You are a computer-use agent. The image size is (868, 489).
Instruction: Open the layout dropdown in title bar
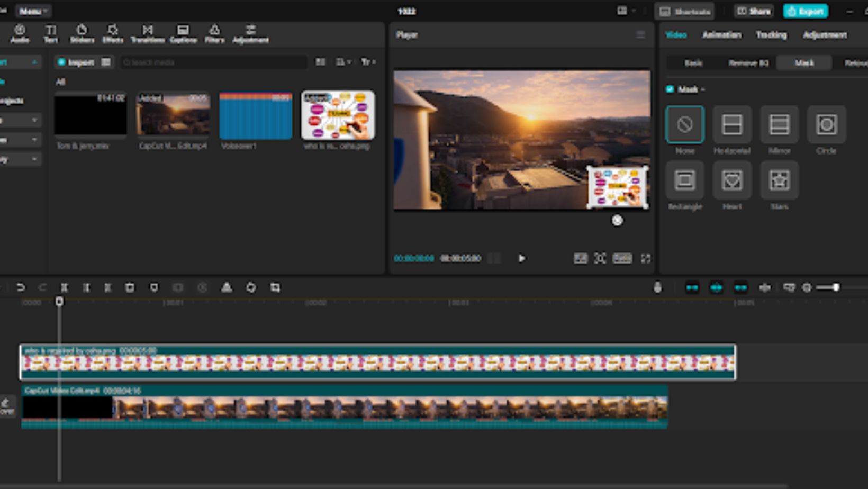[626, 11]
